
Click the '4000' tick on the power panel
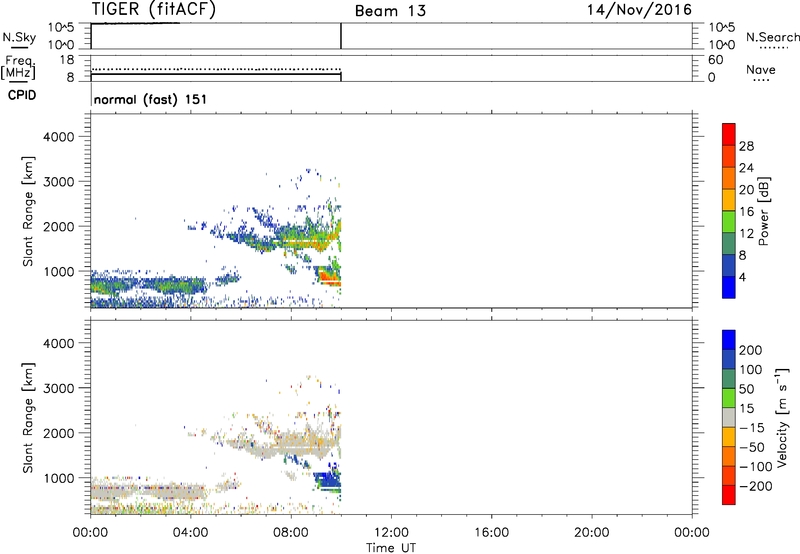pyautogui.click(x=58, y=137)
